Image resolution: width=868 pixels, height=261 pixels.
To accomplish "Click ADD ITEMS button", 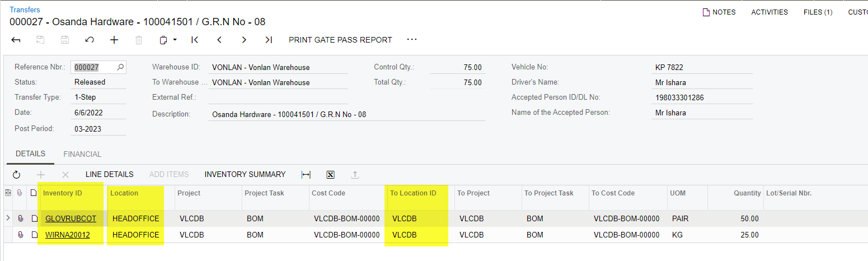I will (x=169, y=175).
